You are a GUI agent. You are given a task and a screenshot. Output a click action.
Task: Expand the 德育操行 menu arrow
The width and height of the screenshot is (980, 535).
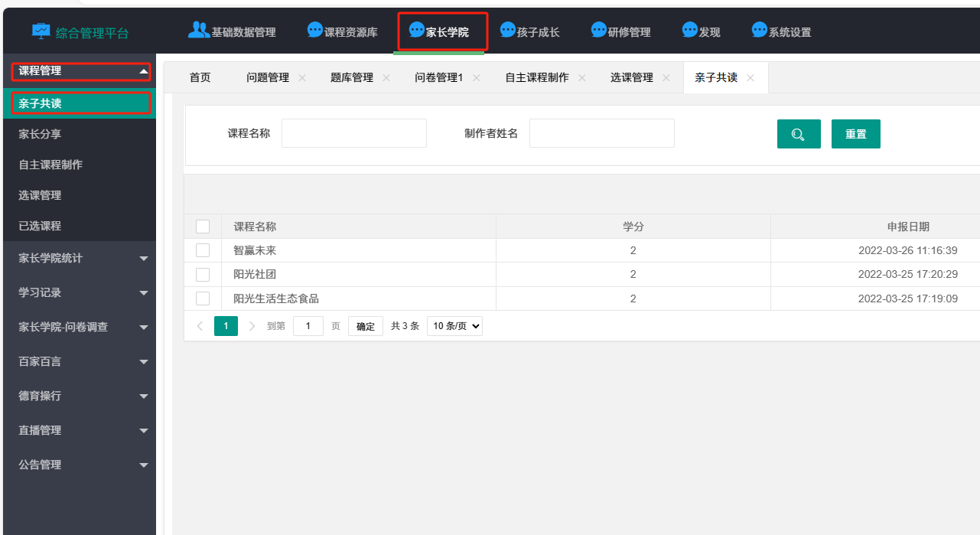(x=144, y=396)
